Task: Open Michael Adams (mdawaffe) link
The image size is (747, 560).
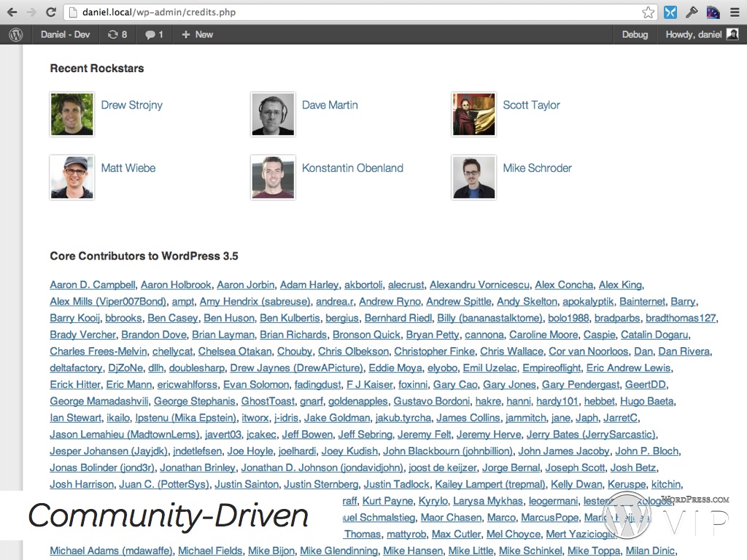Action: 111,551
